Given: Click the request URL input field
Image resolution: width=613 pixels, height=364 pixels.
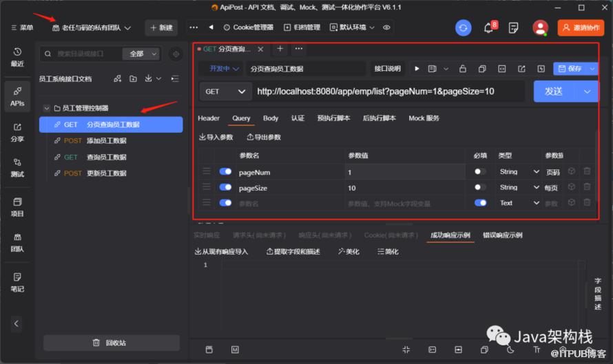Looking at the screenshot, I should [x=388, y=92].
